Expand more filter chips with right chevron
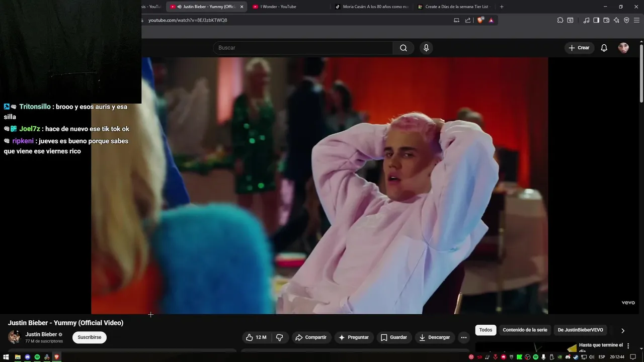Image resolution: width=644 pixels, height=362 pixels. [623, 331]
